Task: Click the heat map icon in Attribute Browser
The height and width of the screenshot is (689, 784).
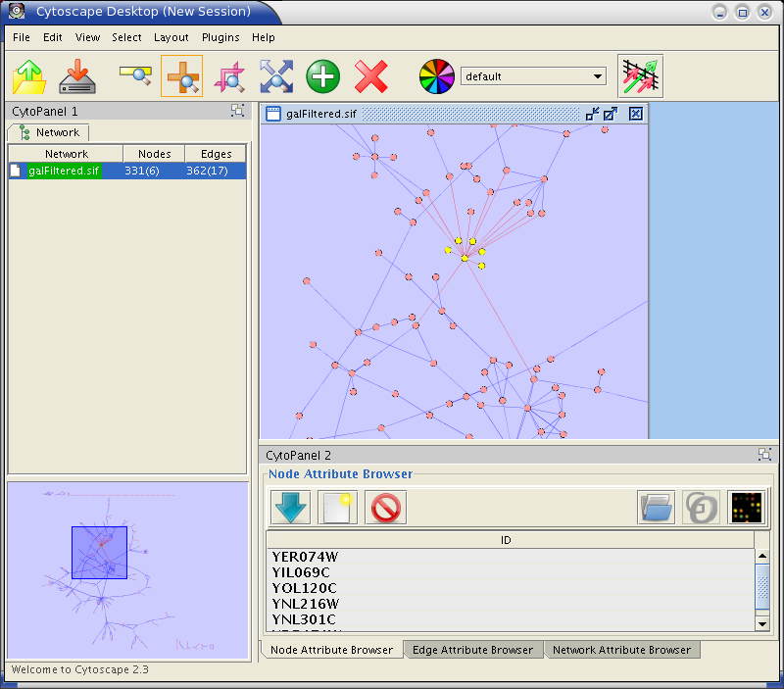Action: tap(747, 507)
